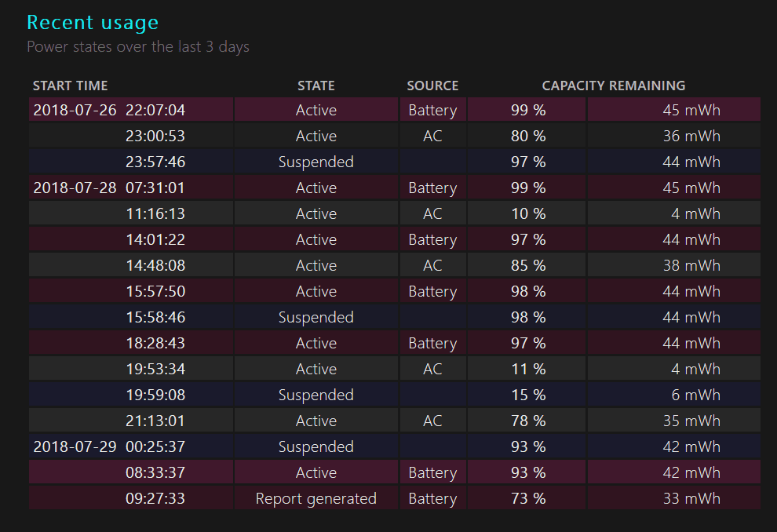Click the 11 % capacity remaining cell

coord(527,369)
